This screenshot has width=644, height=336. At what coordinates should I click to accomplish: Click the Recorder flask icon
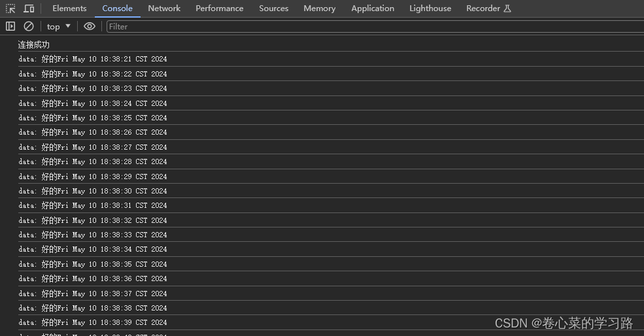point(507,8)
